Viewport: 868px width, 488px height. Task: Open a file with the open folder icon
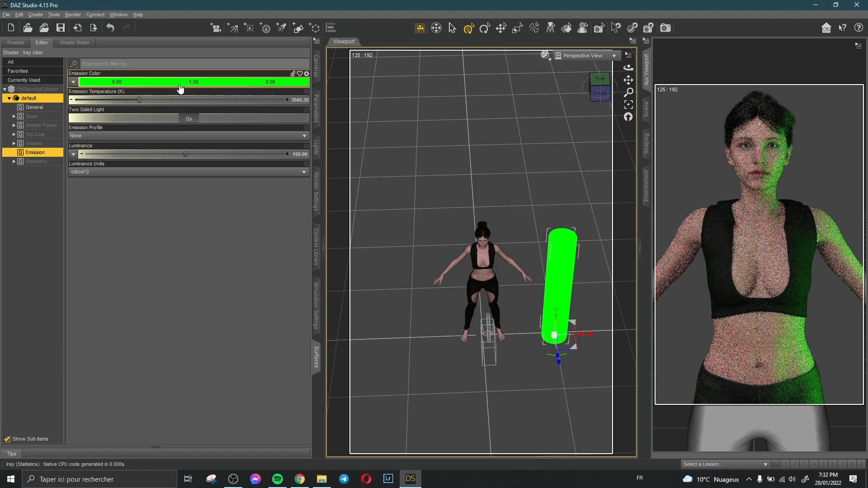[x=28, y=28]
